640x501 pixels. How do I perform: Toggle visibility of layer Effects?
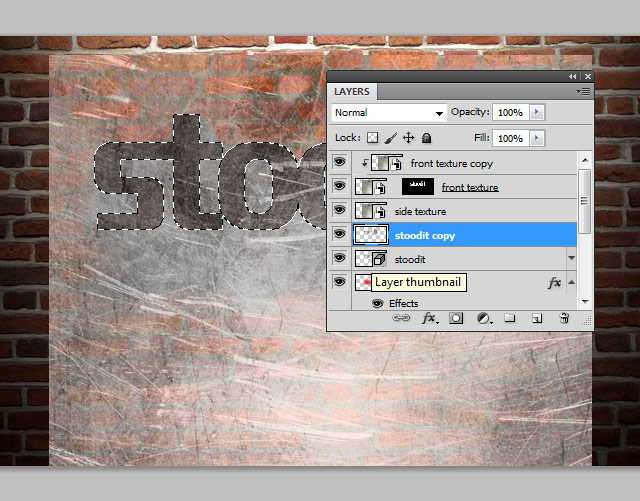(x=378, y=303)
